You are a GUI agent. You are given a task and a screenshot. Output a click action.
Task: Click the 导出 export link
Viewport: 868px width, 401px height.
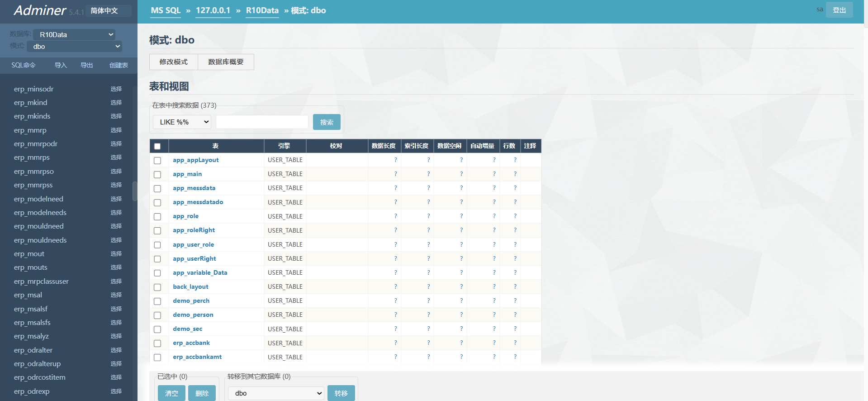[x=86, y=65]
